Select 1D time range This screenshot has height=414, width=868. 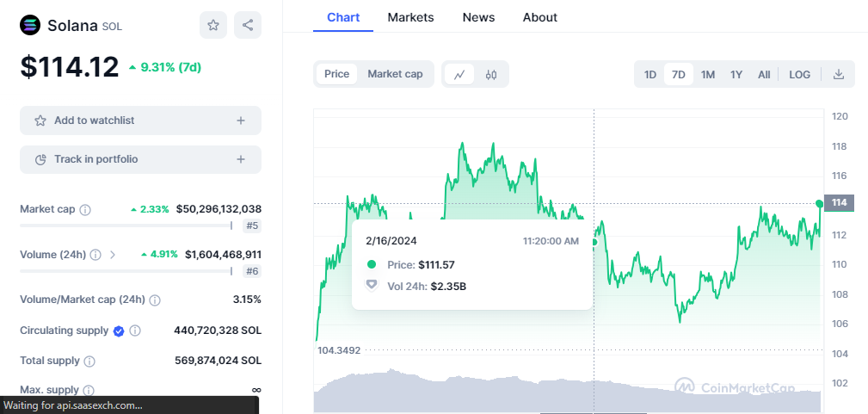click(649, 74)
